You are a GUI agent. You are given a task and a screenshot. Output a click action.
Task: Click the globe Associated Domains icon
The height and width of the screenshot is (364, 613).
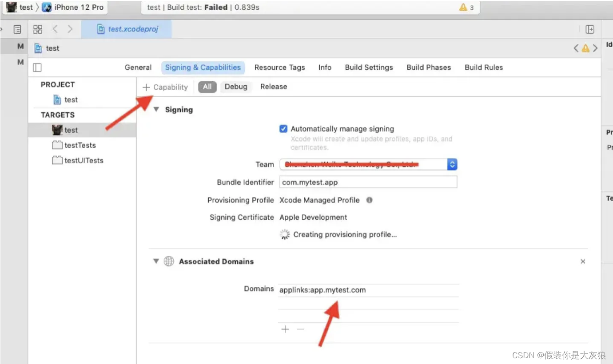(x=169, y=261)
